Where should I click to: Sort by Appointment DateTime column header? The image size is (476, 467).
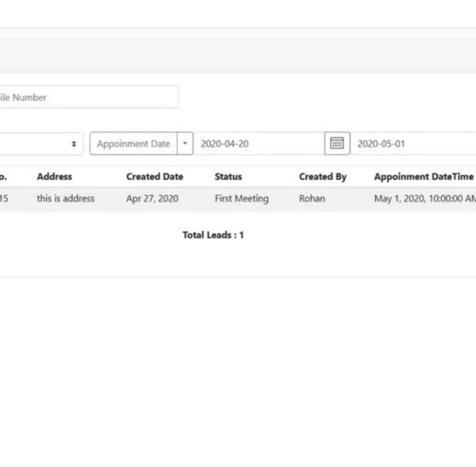coord(423,177)
